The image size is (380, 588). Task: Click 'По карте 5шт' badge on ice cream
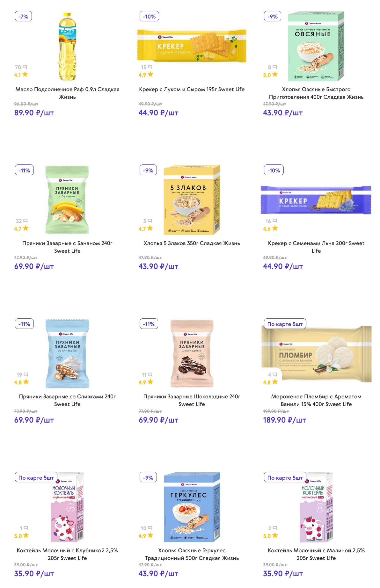click(285, 324)
